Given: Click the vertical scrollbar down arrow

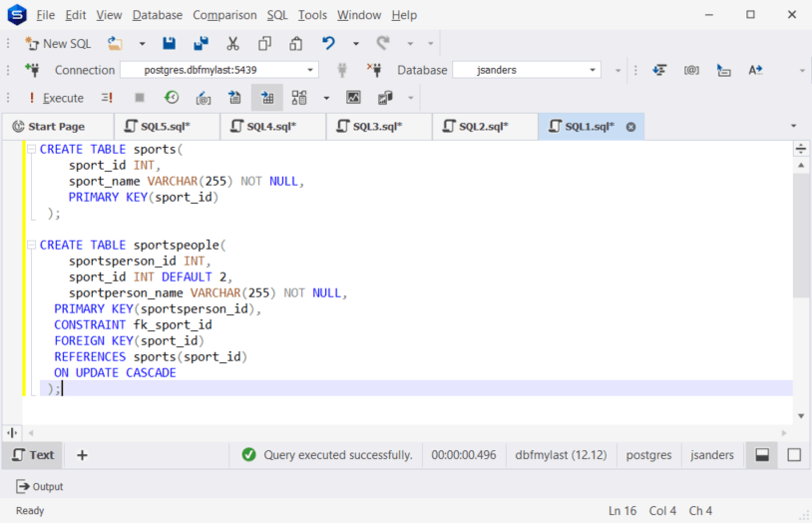Looking at the screenshot, I should (x=801, y=415).
